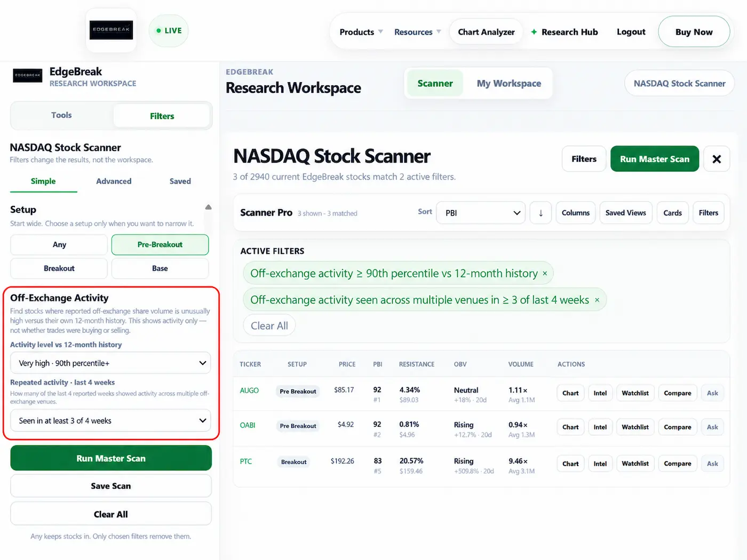Switch to the Filters sidebar tab
Image resolution: width=747 pixels, height=560 pixels.
[x=162, y=116]
